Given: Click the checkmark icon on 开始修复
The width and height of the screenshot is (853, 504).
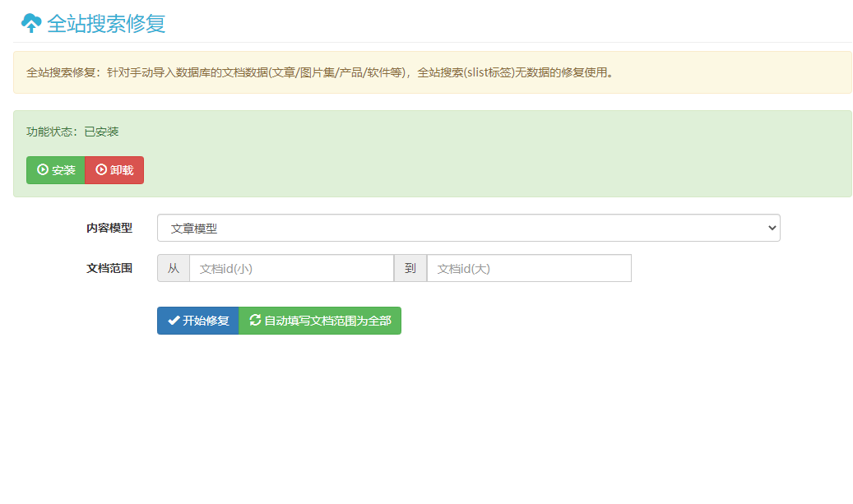Looking at the screenshot, I should 174,321.
